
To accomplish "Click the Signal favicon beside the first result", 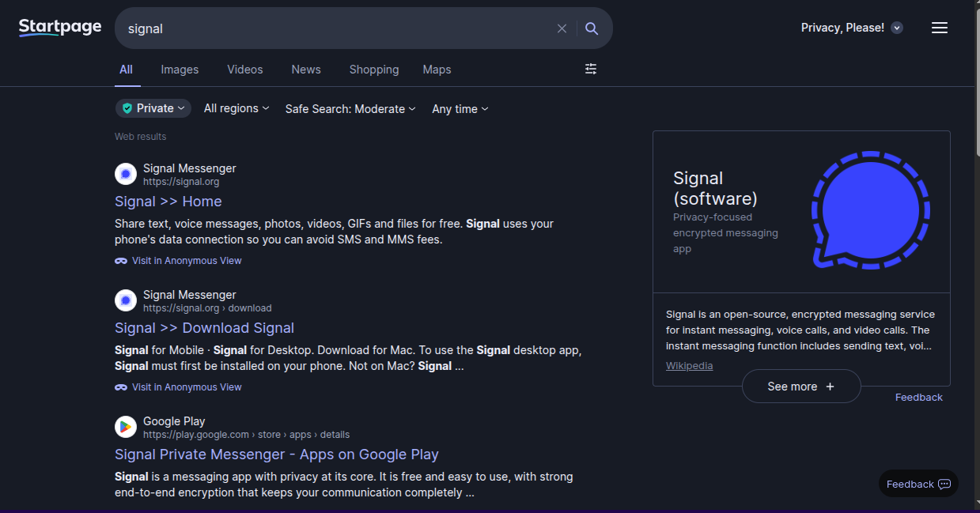I will point(126,174).
